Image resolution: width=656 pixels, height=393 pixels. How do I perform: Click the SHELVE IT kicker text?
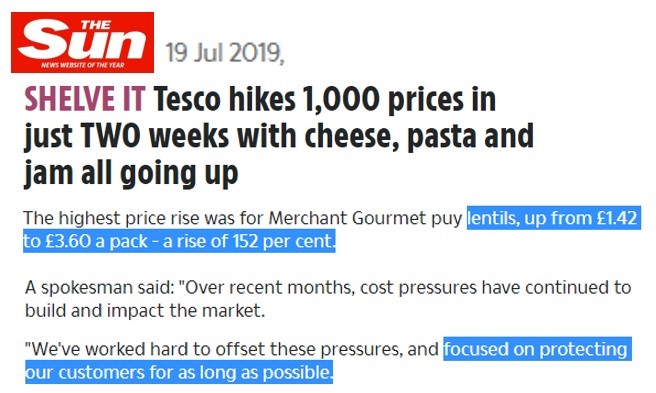(85, 100)
